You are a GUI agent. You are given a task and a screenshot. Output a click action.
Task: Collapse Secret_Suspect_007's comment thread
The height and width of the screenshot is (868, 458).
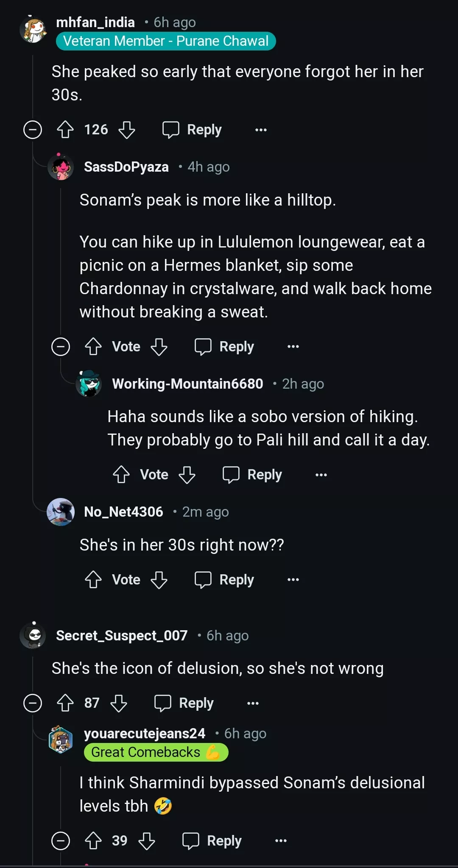[x=33, y=703]
